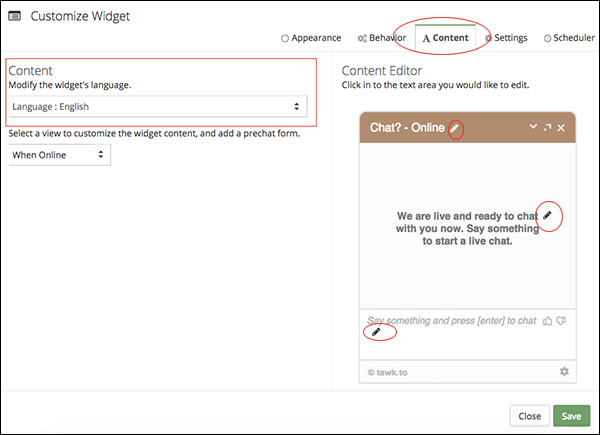Click gear icon in tawk.to footer
Image resolution: width=600 pixels, height=435 pixels.
coord(564,371)
